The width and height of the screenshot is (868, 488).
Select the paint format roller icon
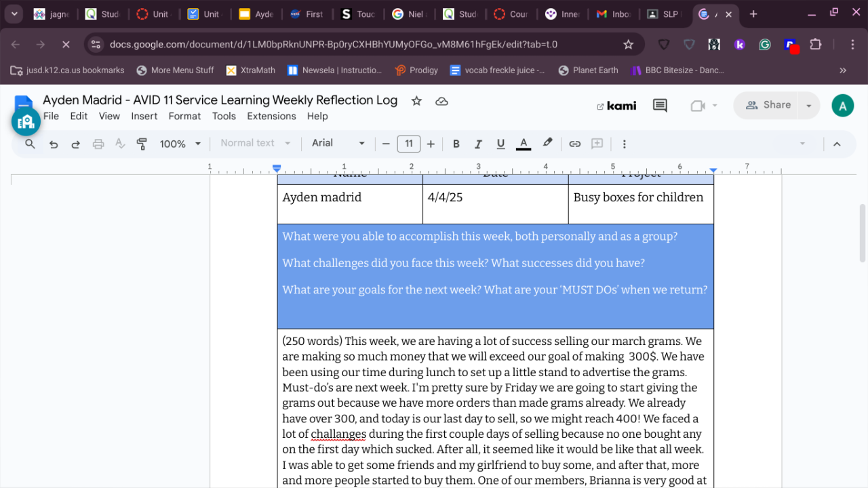pos(142,144)
